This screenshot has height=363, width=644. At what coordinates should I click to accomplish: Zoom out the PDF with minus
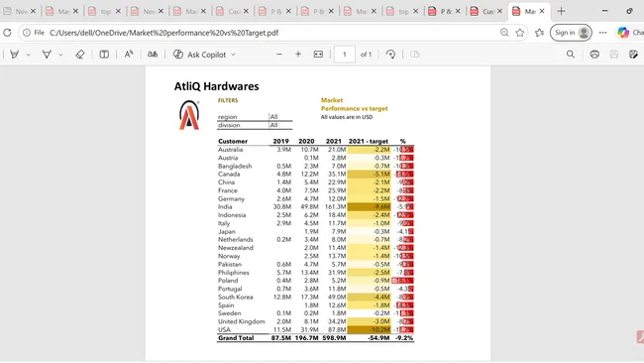pos(278,55)
